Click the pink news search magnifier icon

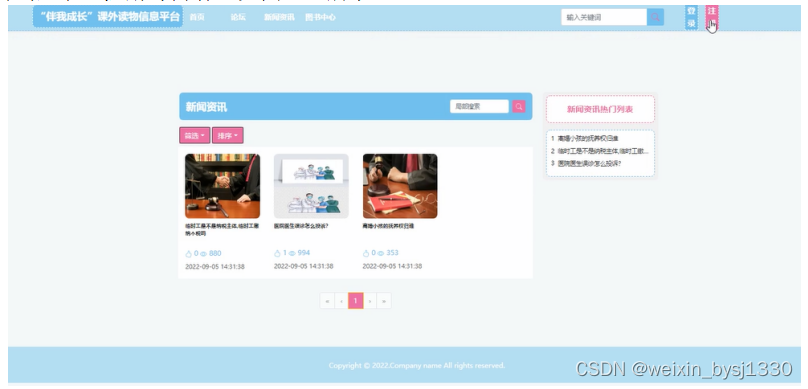518,106
